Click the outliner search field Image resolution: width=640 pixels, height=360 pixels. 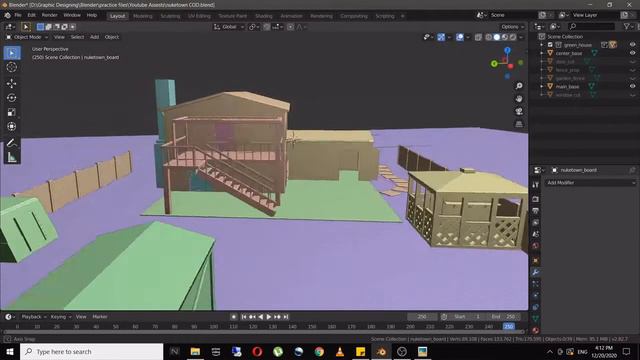[x=591, y=27]
